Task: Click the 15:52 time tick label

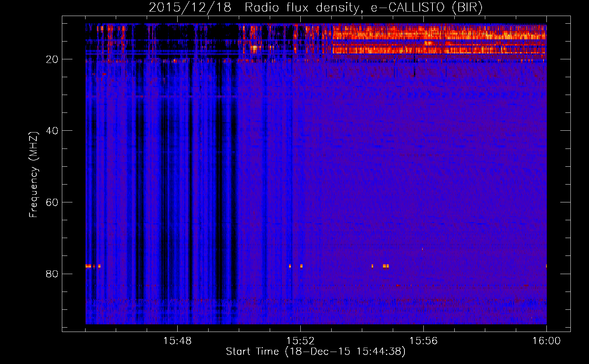Action: (x=300, y=341)
